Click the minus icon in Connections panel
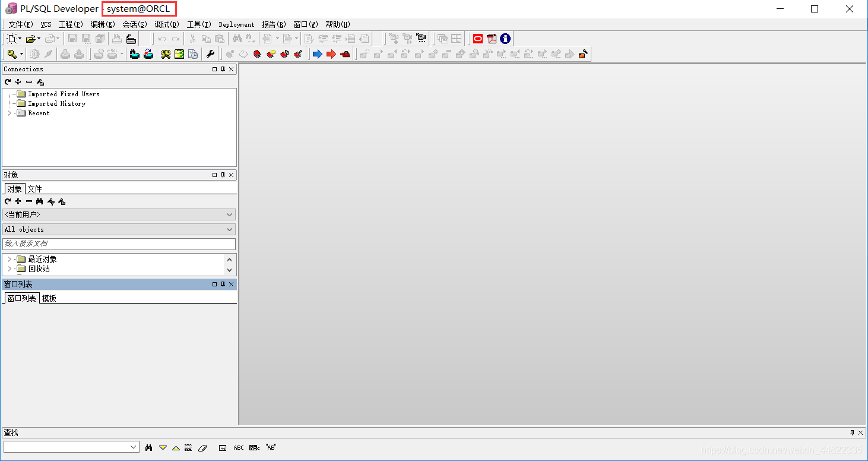This screenshot has width=868, height=461. pyautogui.click(x=29, y=82)
